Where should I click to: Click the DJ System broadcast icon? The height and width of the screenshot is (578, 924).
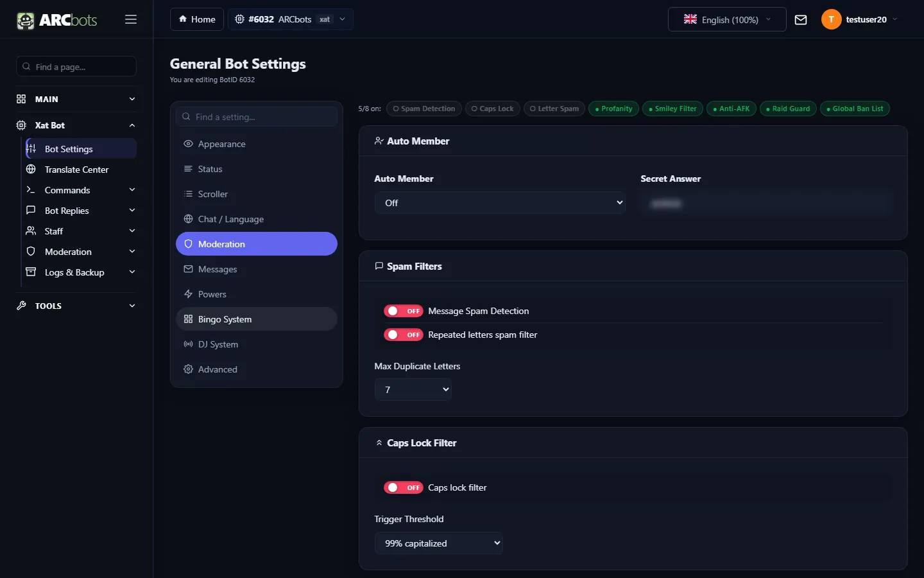188,344
